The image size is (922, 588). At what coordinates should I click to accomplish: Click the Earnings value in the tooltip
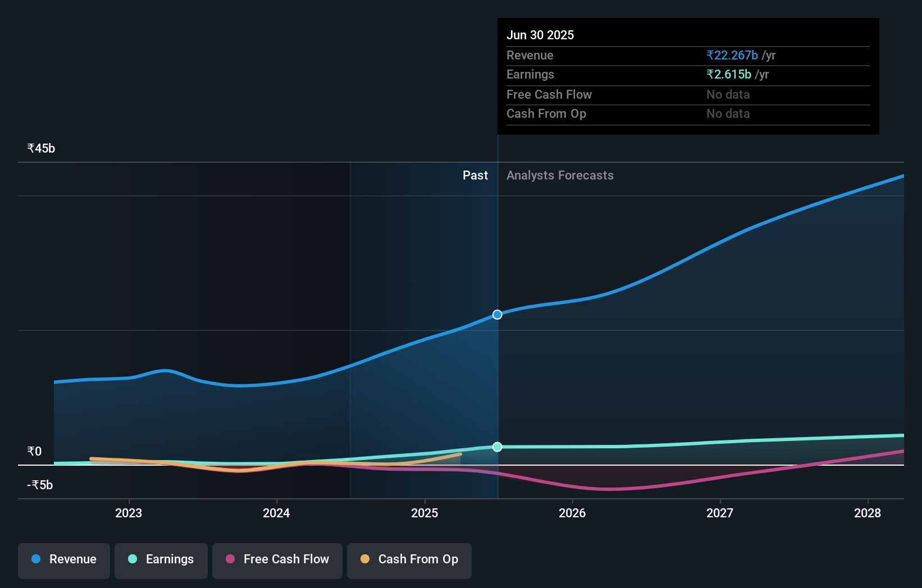click(728, 74)
